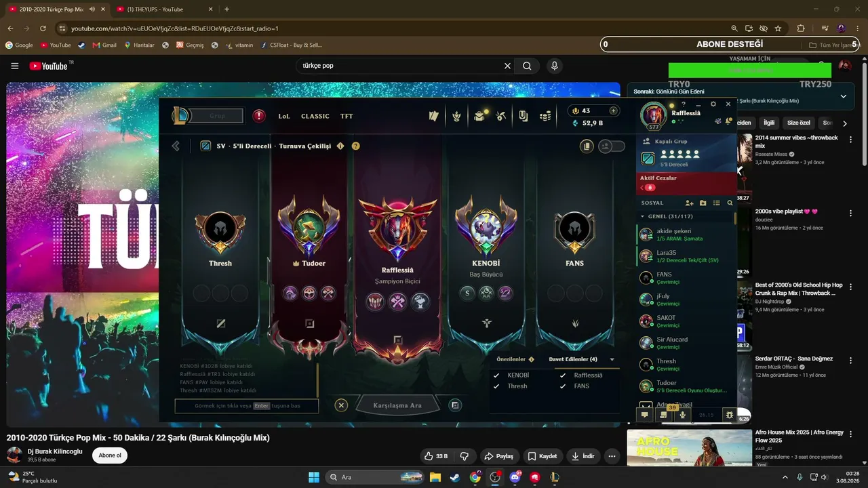The height and width of the screenshot is (488, 868).
Task: Expand the Aktif Cezalar arrow
Action: pyautogui.click(x=642, y=188)
